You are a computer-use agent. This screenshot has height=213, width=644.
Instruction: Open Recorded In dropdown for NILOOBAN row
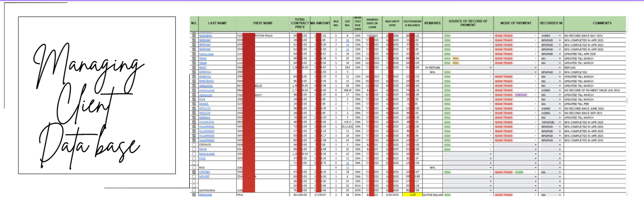pyautogui.click(x=560, y=36)
